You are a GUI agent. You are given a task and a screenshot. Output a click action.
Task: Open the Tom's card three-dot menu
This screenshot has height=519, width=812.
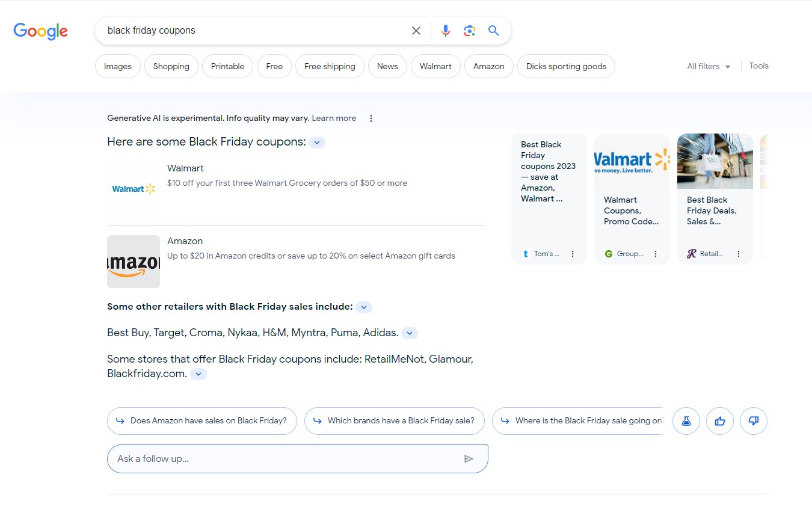[x=573, y=254]
